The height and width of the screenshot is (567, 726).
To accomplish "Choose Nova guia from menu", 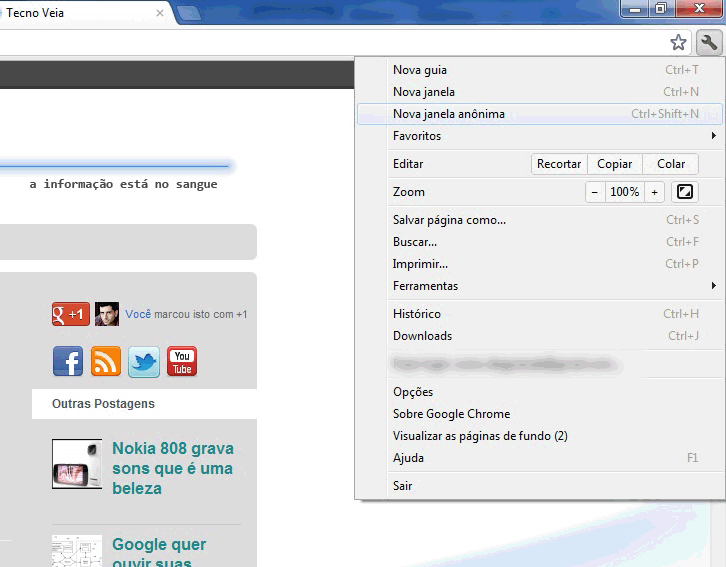I will click(540, 70).
